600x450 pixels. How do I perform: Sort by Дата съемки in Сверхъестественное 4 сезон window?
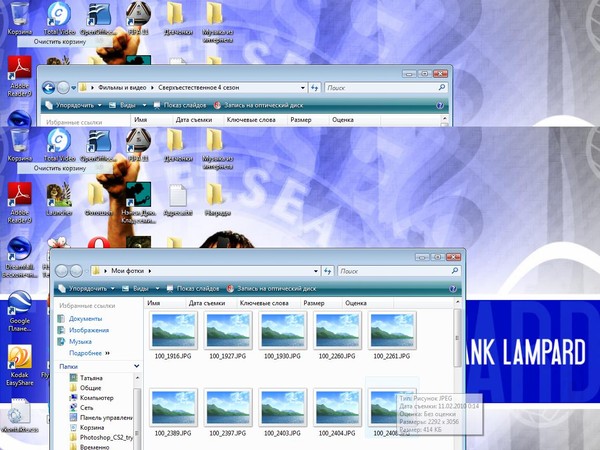pyautogui.click(x=194, y=120)
